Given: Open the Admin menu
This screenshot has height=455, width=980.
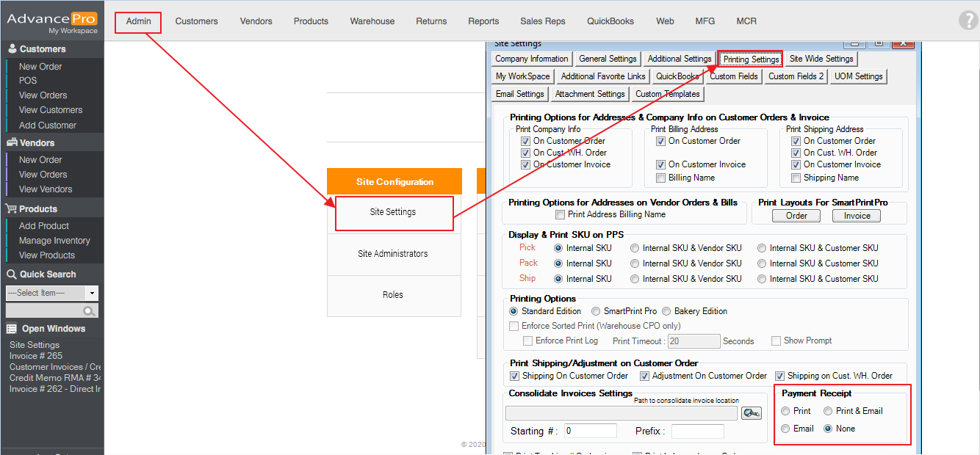Looking at the screenshot, I should click(x=138, y=21).
